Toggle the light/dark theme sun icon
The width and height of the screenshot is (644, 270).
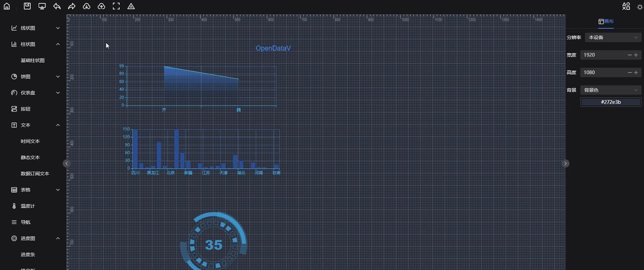coord(639,7)
